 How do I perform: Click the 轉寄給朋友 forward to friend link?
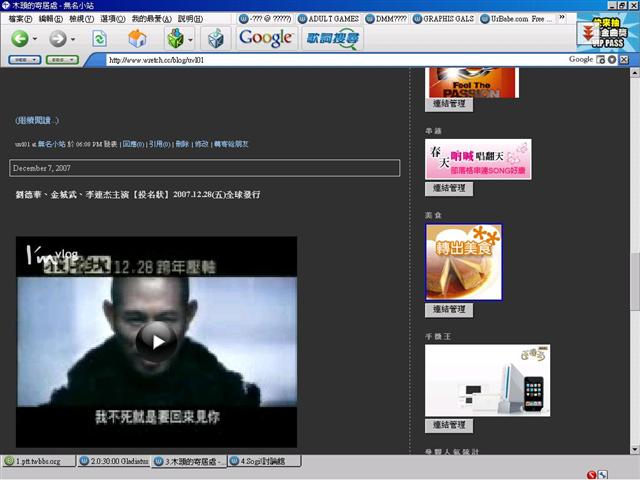click(x=231, y=144)
